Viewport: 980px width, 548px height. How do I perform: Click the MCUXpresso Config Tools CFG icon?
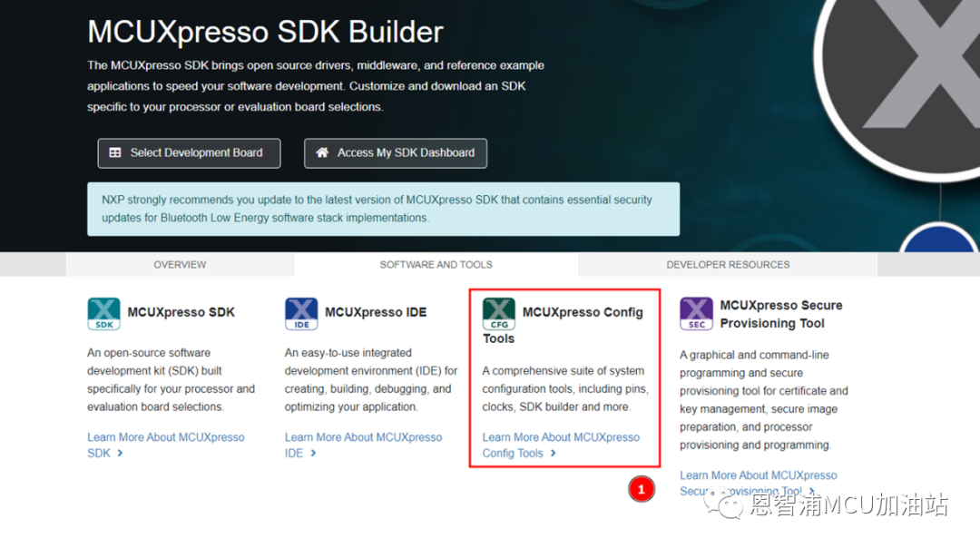(499, 314)
